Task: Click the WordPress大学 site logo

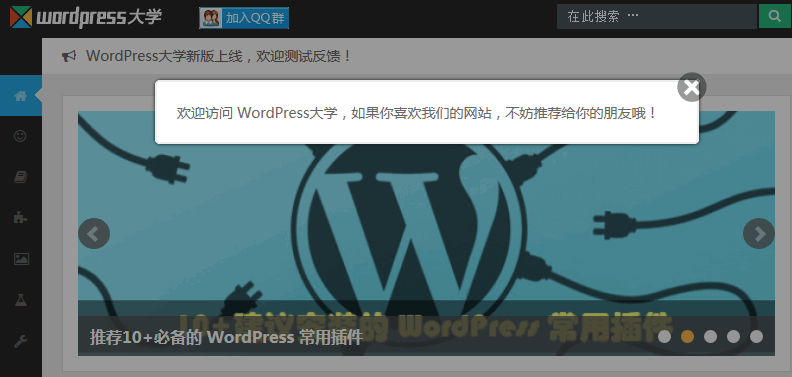Action: pos(86,17)
